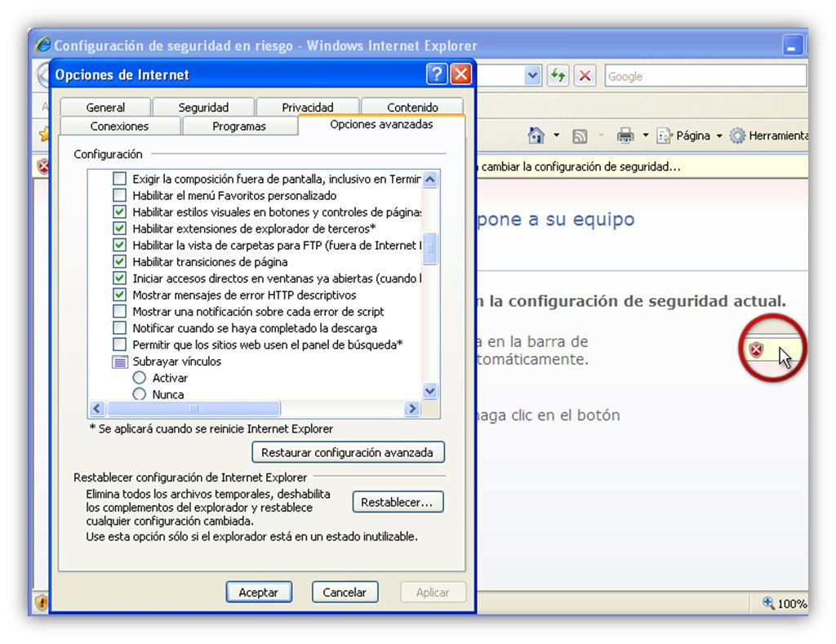The width and height of the screenshot is (836, 644).
Task: Uncheck Mostrar mensajes de error HTTP descriptivos
Action: click(120, 295)
